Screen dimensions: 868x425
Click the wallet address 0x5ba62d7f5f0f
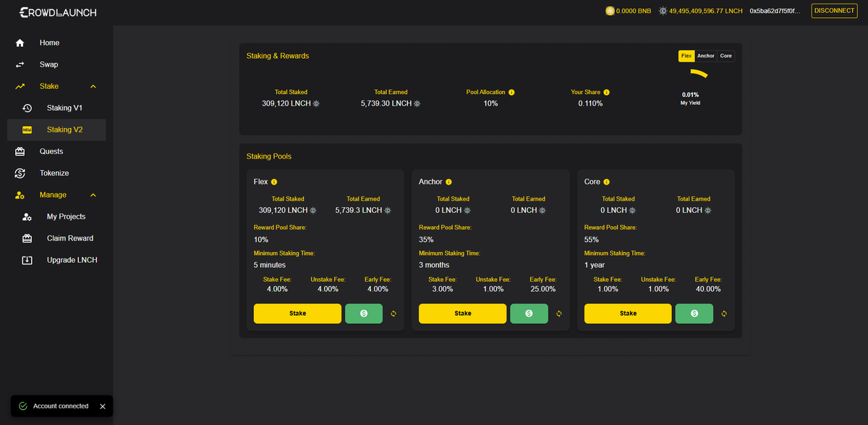[x=775, y=11]
